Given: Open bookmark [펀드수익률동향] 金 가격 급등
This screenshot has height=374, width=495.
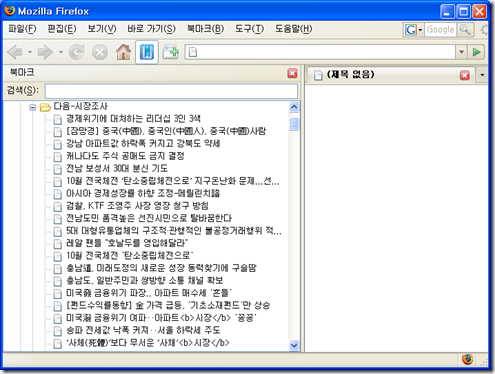Looking at the screenshot, I should [168, 305].
